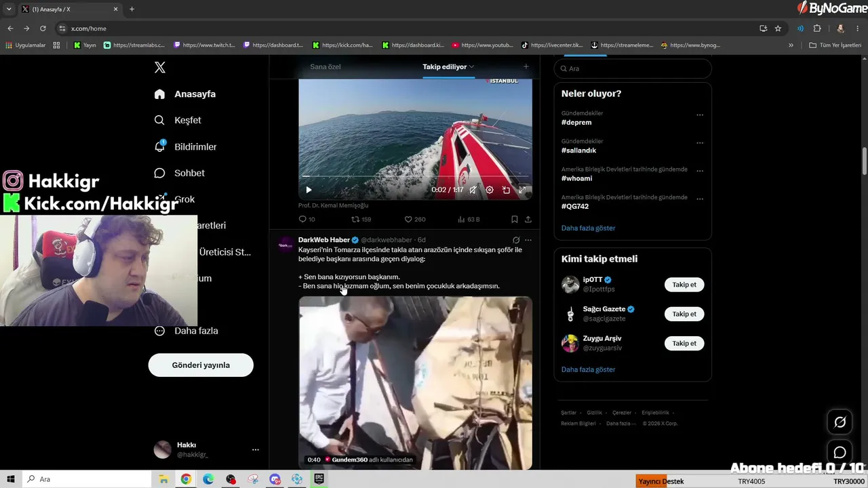The height and width of the screenshot is (488, 868).
Task: Go back in Chrome
Action: tap(10, 28)
